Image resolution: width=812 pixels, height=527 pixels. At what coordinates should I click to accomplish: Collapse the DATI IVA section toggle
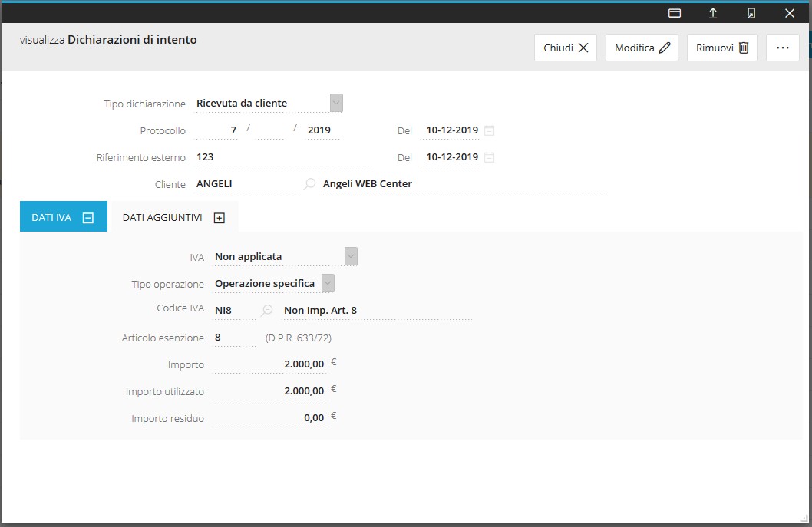point(88,218)
